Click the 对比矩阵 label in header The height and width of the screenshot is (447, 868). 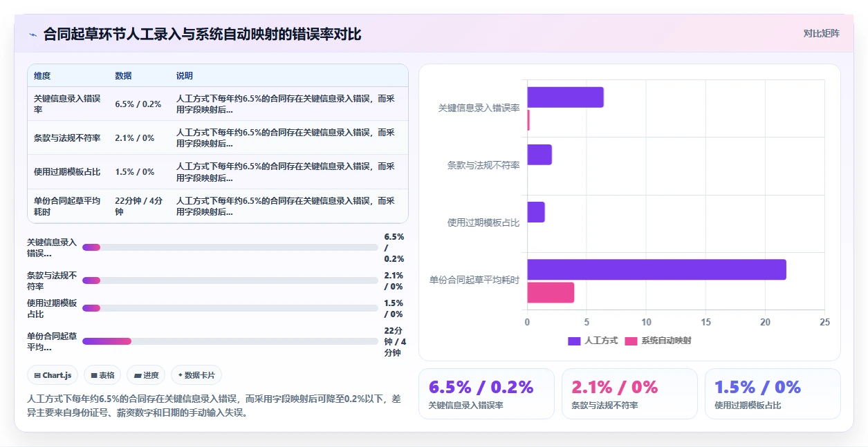pos(821,33)
